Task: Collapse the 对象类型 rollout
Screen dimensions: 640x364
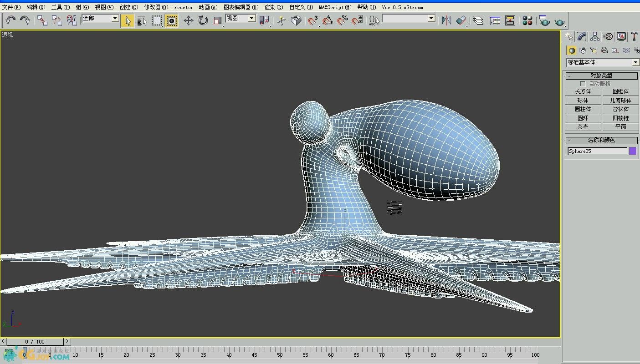Action: click(x=601, y=76)
